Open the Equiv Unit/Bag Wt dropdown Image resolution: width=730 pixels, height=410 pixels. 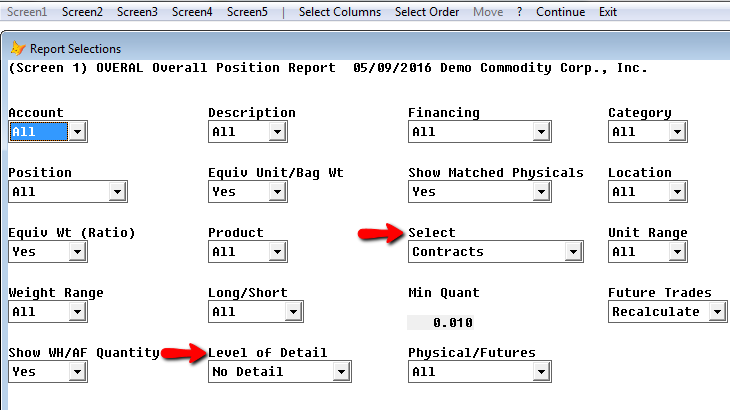coord(277,192)
